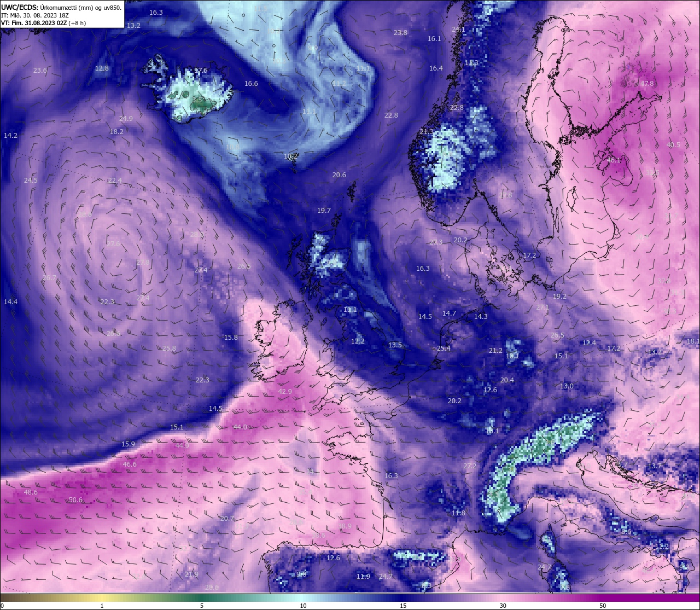Select the 20.7 map value
Image resolution: width=700 pixels, height=610 pixels.
click(x=227, y=519)
